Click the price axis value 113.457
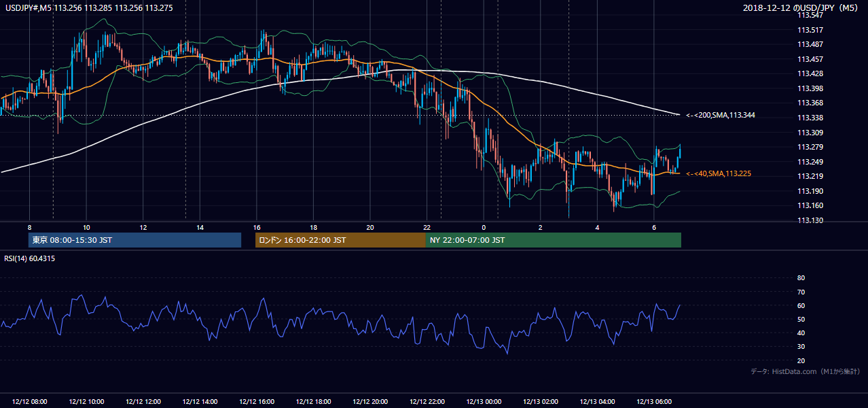Viewport: 868px width, 408px height. coord(810,59)
